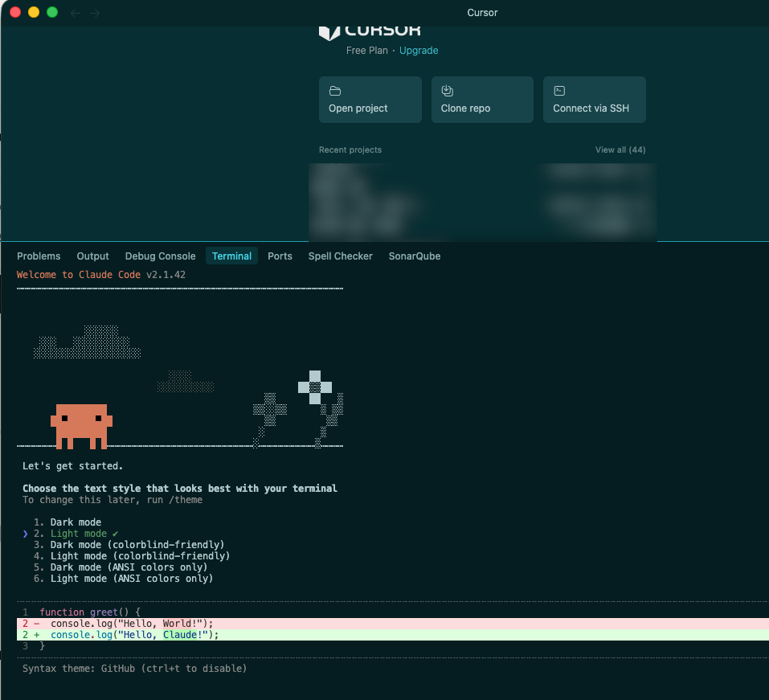
Task: Click the forward navigation arrow
Action: pyautogui.click(x=96, y=13)
